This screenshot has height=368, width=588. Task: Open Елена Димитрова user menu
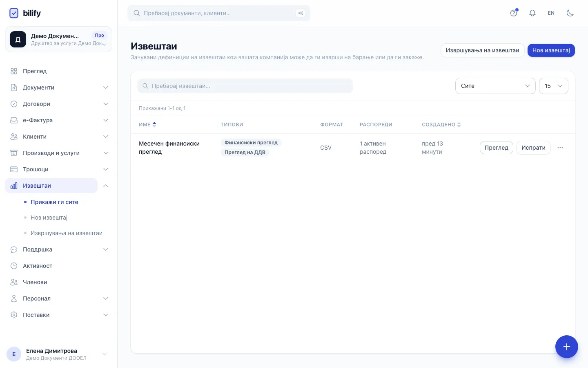pos(58,354)
